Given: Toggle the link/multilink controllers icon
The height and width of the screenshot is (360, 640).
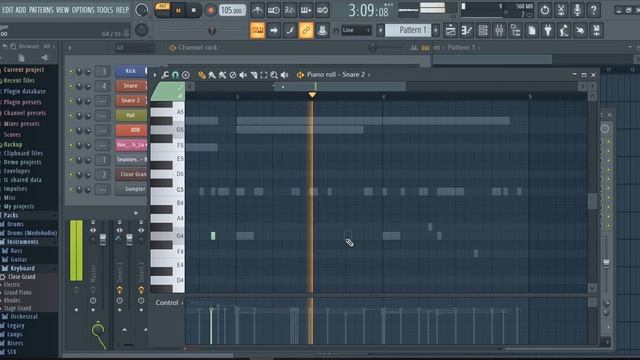Looking at the screenshot, I should 306,30.
